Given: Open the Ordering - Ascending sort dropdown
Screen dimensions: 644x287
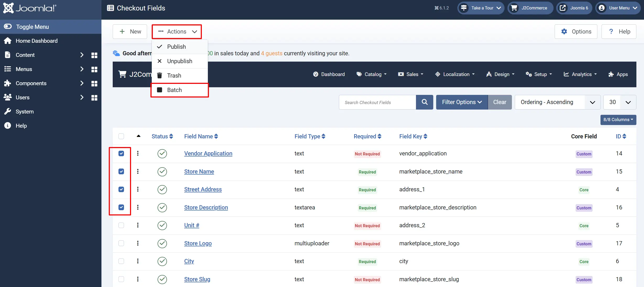Looking at the screenshot, I should (x=558, y=102).
